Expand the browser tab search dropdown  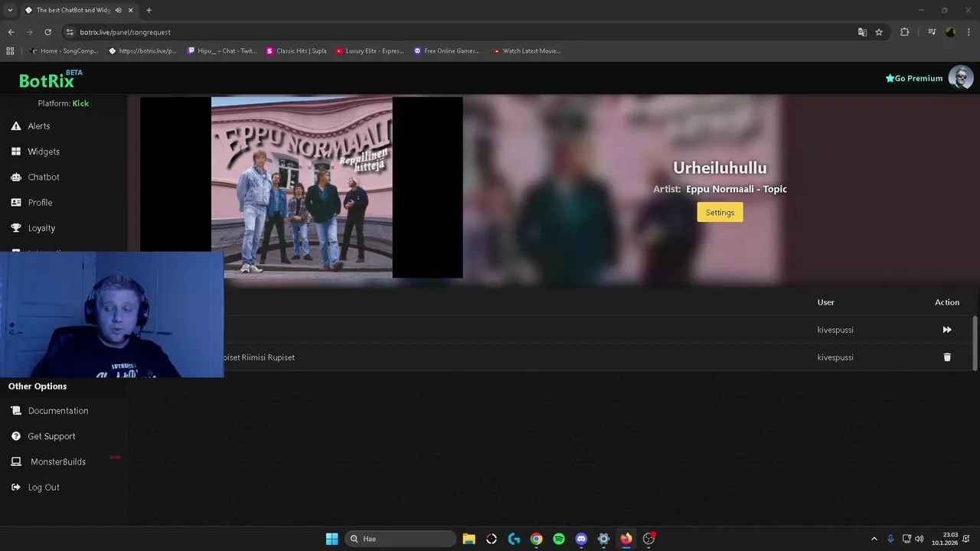(x=10, y=10)
